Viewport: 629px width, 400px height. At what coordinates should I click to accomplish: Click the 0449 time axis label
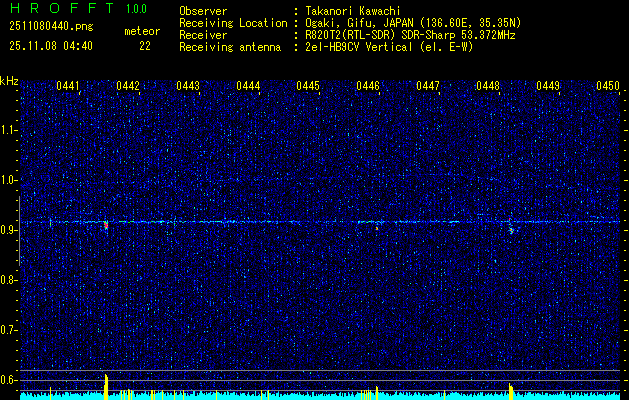tap(548, 86)
